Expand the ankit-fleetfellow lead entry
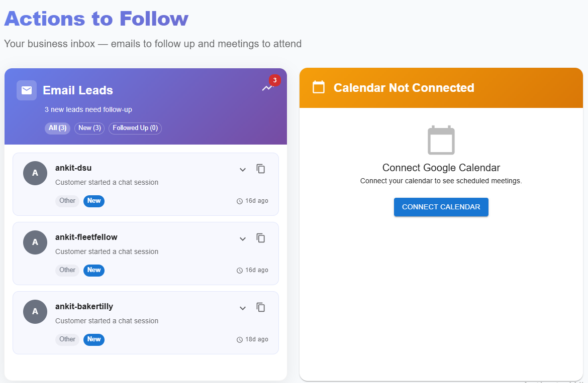Image resolution: width=588 pixels, height=383 pixels. click(x=243, y=239)
